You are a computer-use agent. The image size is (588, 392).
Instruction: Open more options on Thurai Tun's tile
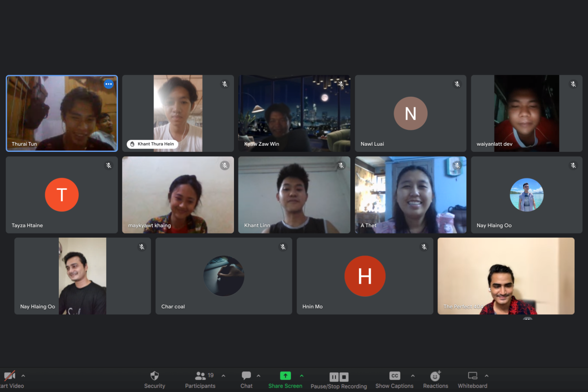click(109, 84)
